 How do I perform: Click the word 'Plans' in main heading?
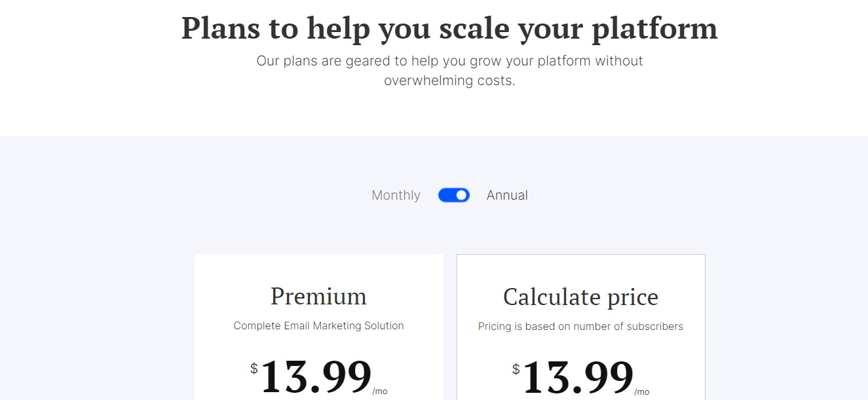click(220, 28)
